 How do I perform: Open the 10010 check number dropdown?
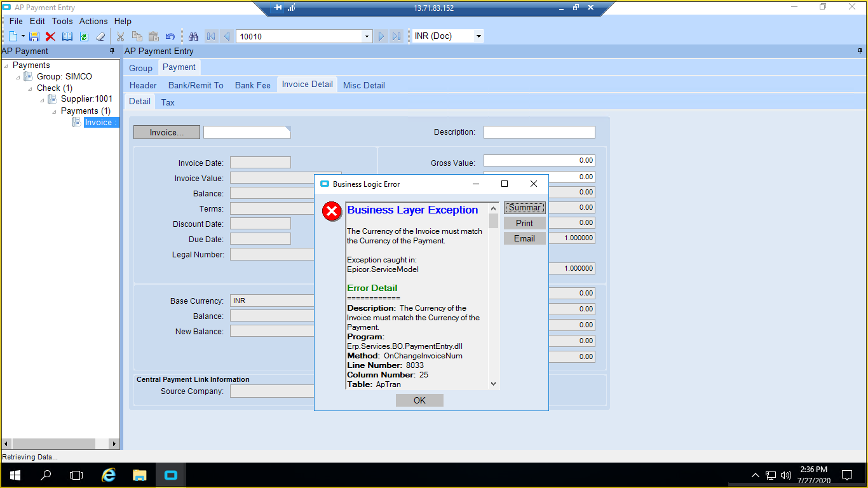(x=367, y=37)
